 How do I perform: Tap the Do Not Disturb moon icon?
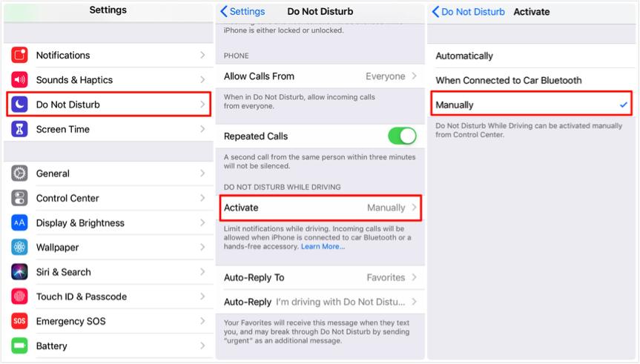point(20,105)
